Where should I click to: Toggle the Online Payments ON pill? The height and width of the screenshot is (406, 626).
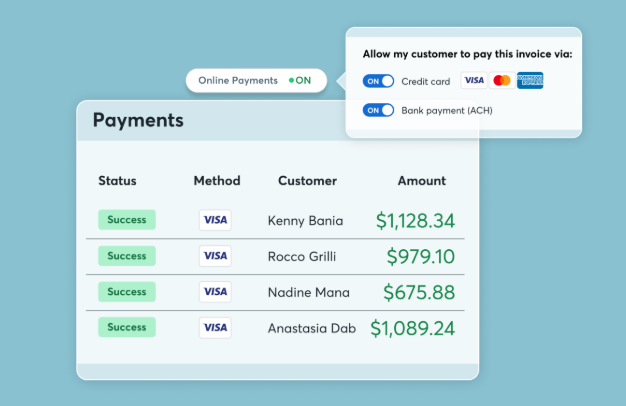[255, 81]
